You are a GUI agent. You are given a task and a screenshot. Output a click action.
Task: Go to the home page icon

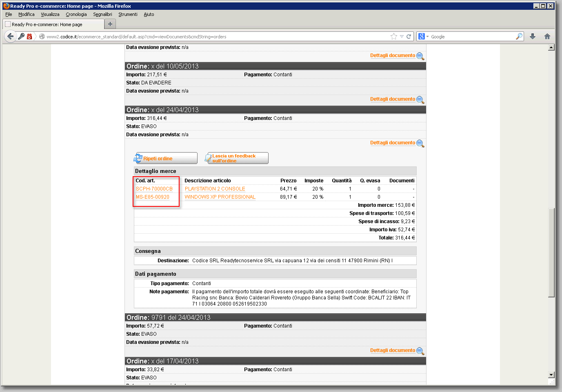click(547, 36)
